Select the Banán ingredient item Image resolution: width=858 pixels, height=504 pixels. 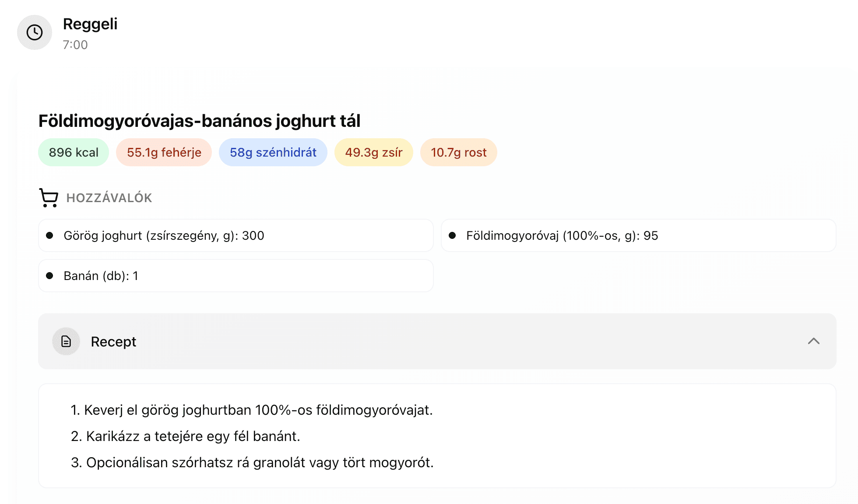236,276
